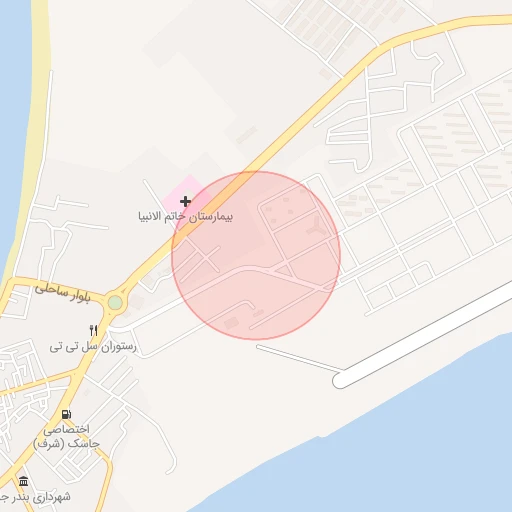Click the رستوران سل تی تی label
Image resolution: width=512 pixels, height=512 pixels.
pyautogui.click(x=93, y=347)
